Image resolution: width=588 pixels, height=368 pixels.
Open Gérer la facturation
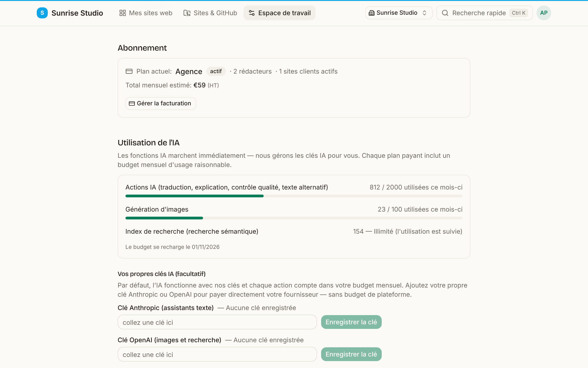161,103
